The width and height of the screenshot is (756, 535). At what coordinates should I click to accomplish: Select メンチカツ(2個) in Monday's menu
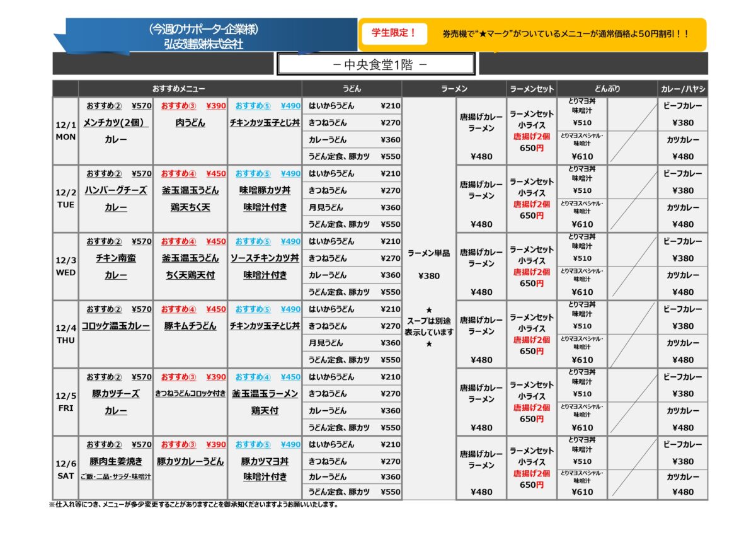115,123
